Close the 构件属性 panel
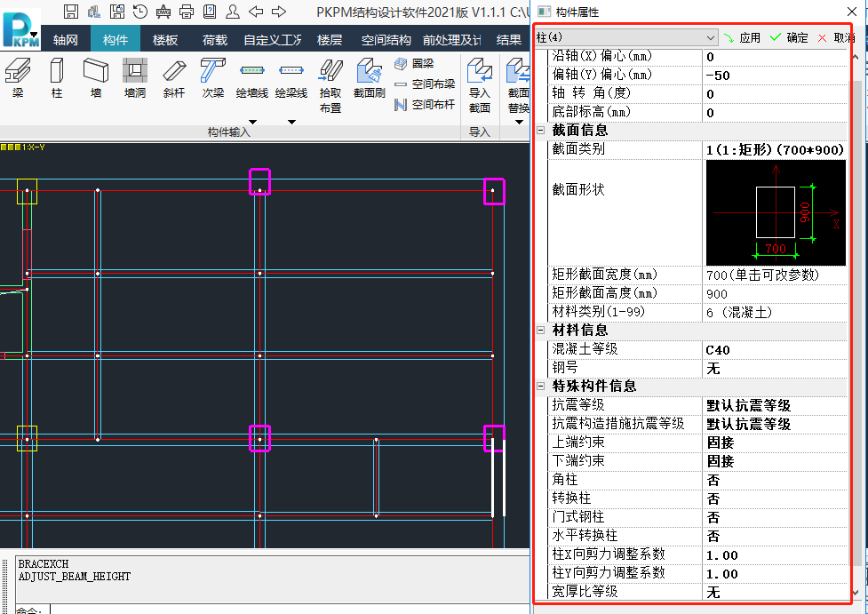The image size is (868, 614). pyautogui.click(x=853, y=12)
